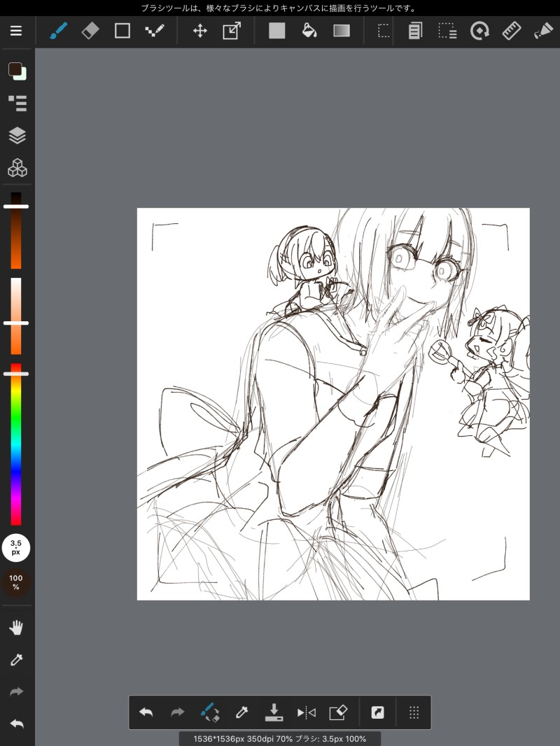Open the brush list panel icon

17,104
